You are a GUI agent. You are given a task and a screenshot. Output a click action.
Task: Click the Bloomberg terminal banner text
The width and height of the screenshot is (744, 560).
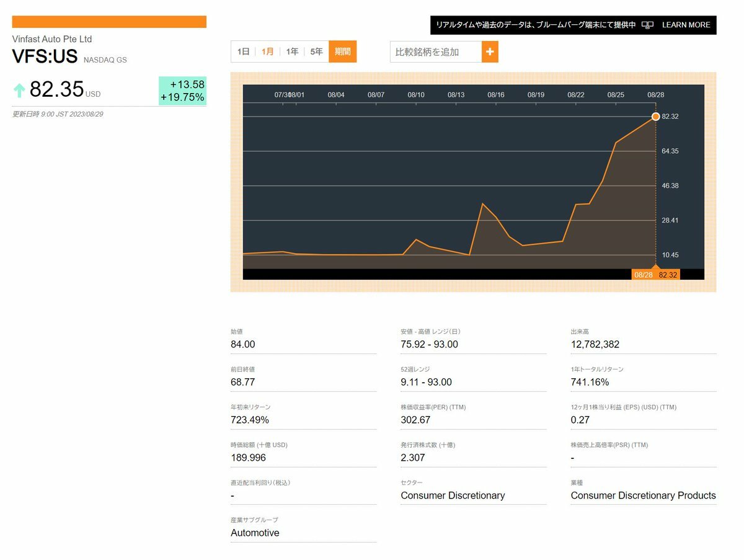536,25
